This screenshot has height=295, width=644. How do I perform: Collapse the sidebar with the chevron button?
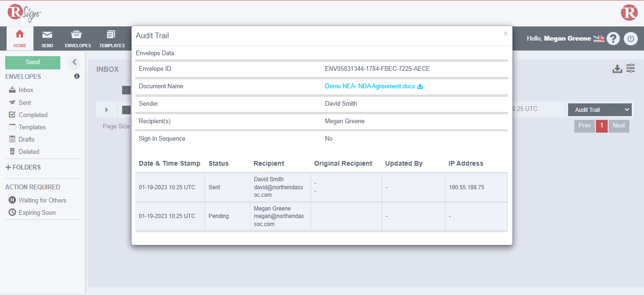[74, 62]
